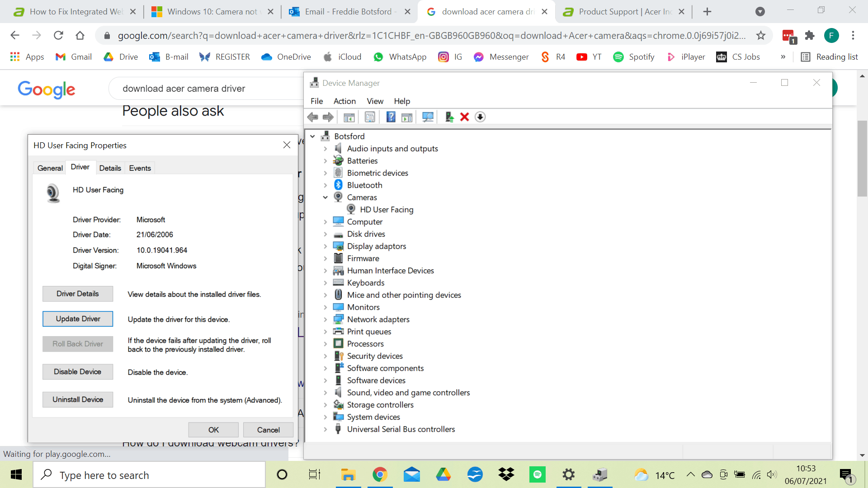Bookmark this page with the star icon
The height and width of the screenshot is (488, 868).
point(761,35)
